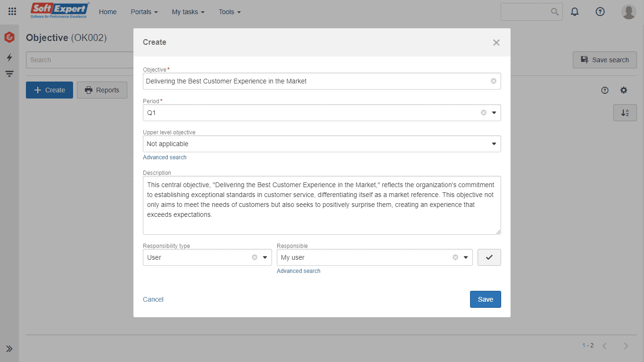This screenshot has height=362, width=644.
Task: Toggle A-Z sort order button
Action: tap(625, 113)
